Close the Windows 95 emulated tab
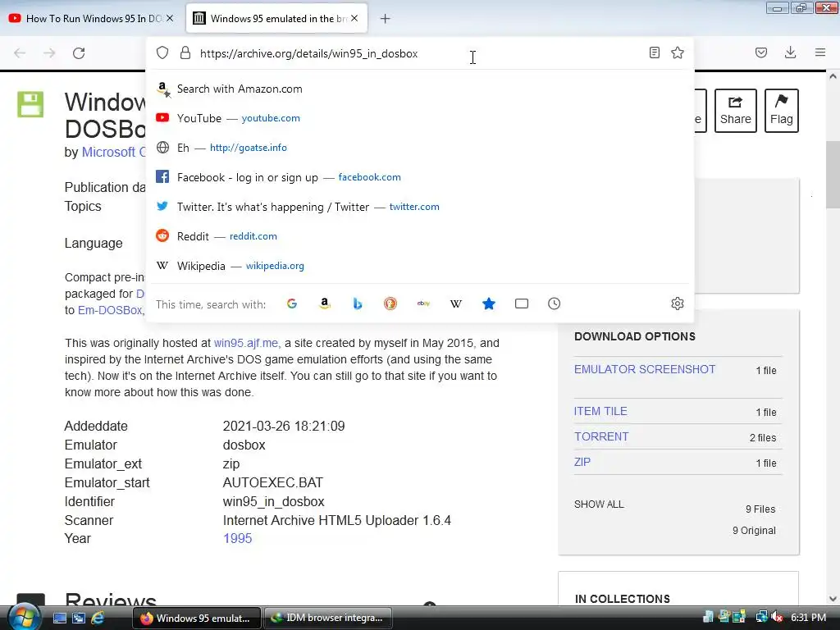 pos(354,18)
